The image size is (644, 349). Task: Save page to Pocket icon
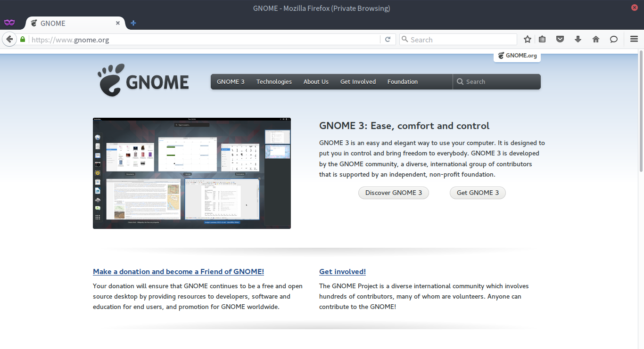[560, 40]
